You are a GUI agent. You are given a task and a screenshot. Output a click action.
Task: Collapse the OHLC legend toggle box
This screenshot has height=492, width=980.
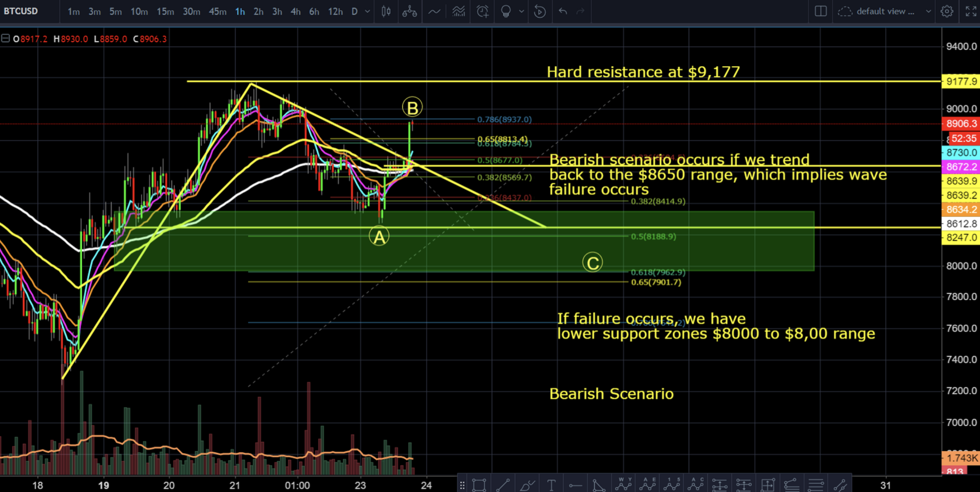5,39
